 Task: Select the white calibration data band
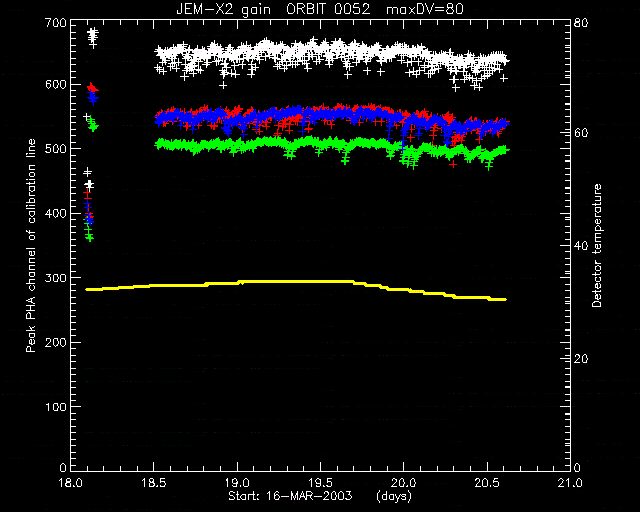pyautogui.click(x=332, y=62)
